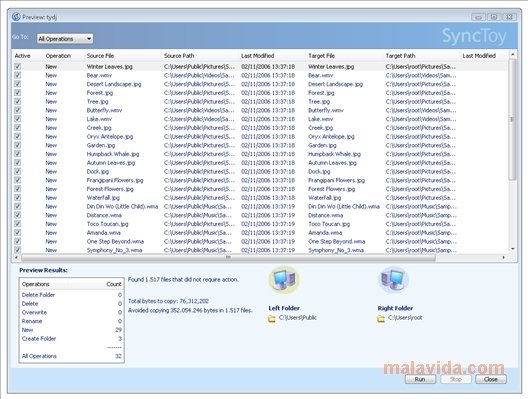Click the Right Folder computers icon
528x399 pixels.
393,280
